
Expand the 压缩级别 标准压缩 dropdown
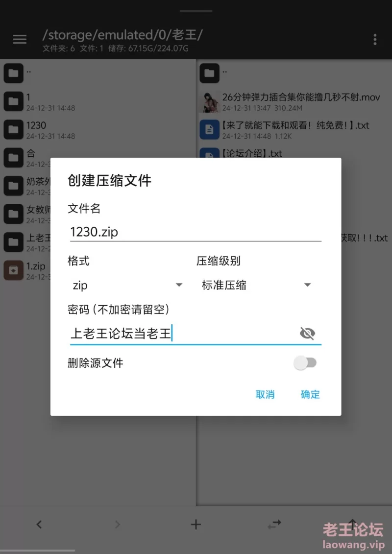pos(254,285)
